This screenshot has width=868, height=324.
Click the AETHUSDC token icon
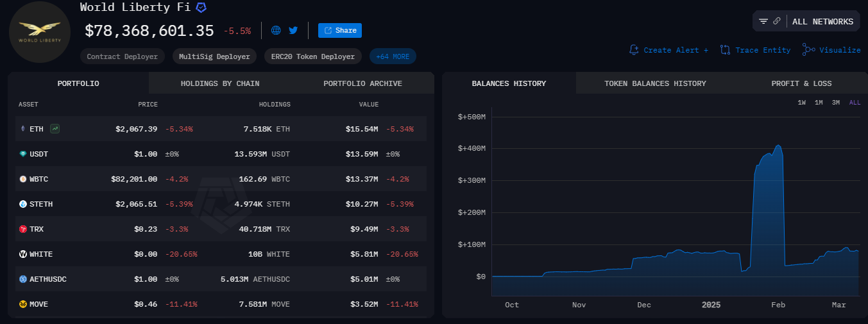pyautogui.click(x=24, y=279)
